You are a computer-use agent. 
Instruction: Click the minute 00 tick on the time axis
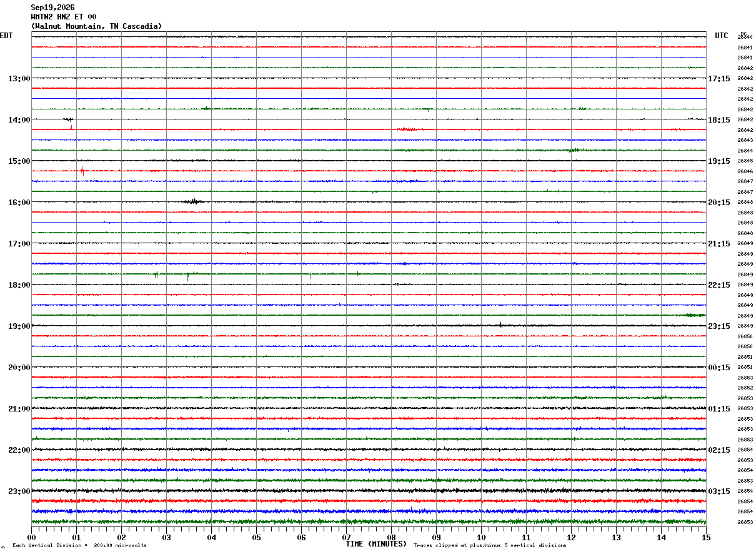pos(32,537)
